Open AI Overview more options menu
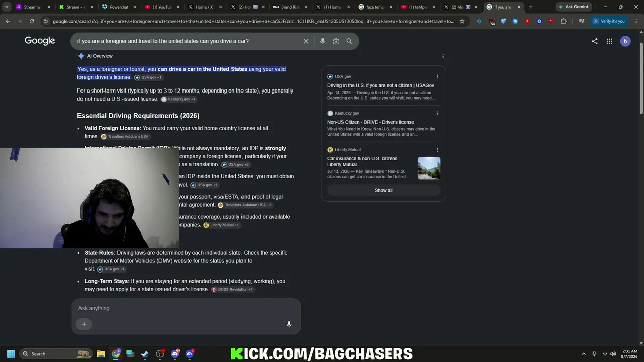644x362 pixels. coord(443,56)
